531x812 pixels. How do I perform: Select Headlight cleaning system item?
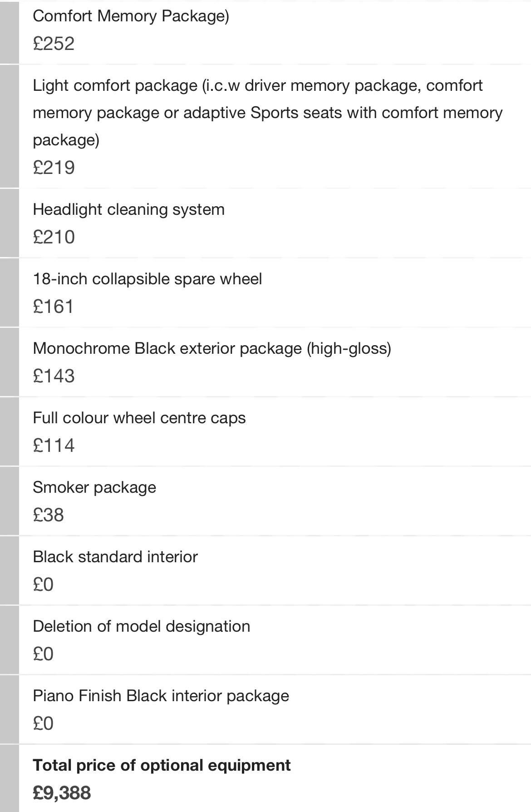(x=275, y=223)
